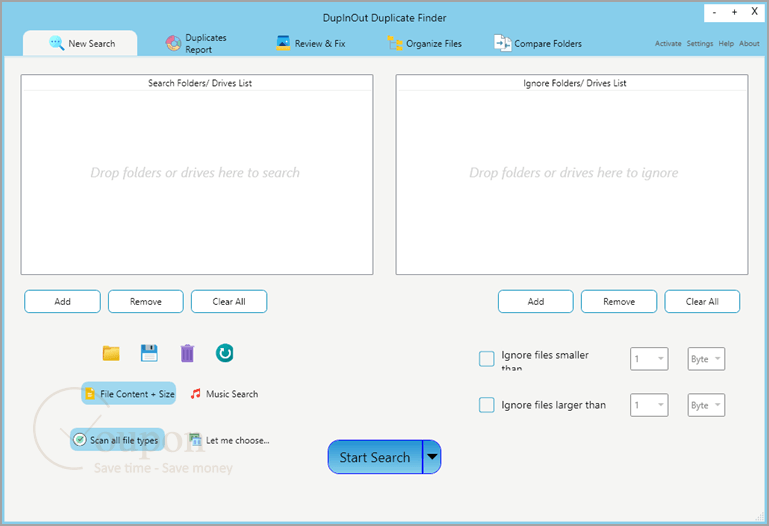Click inside the Search Folders/Drives drop area

[197, 182]
